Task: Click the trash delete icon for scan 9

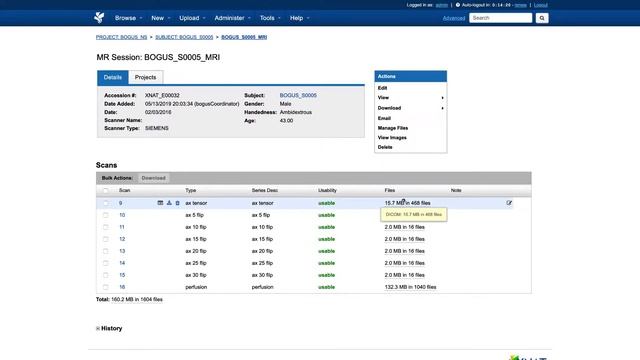Action: click(x=178, y=203)
